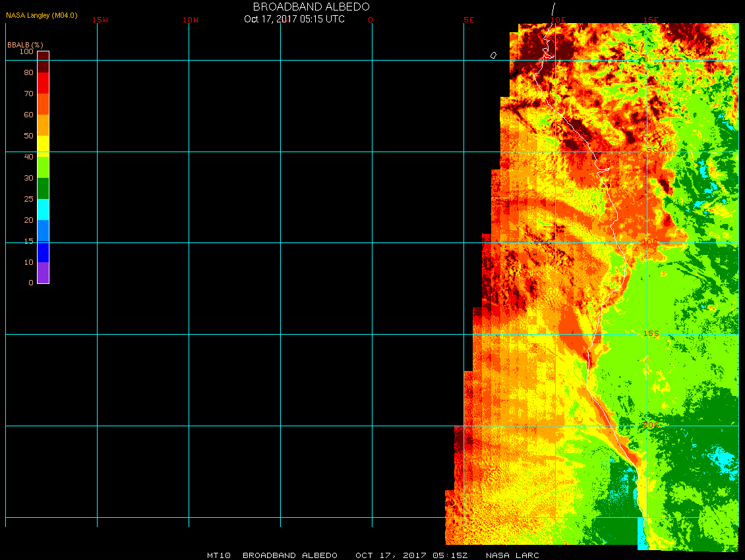Click the 25 legend scale value
This screenshot has height=560, width=745.
click(x=29, y=199)
